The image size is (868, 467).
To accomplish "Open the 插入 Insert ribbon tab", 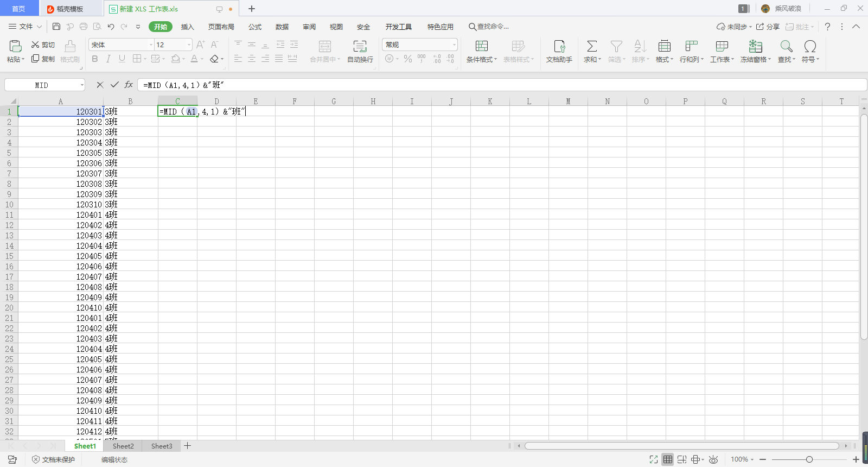I will (187, 27).
